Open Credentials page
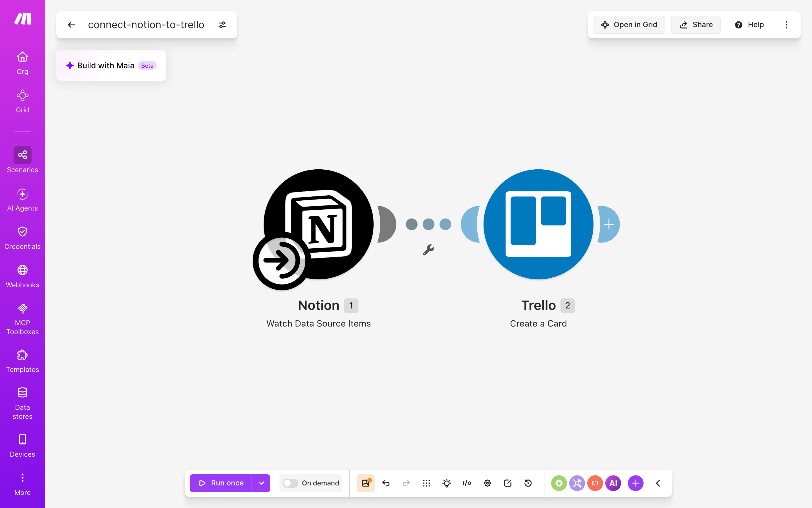This screenshot has width=812, height=508. [x=23, y=238]
